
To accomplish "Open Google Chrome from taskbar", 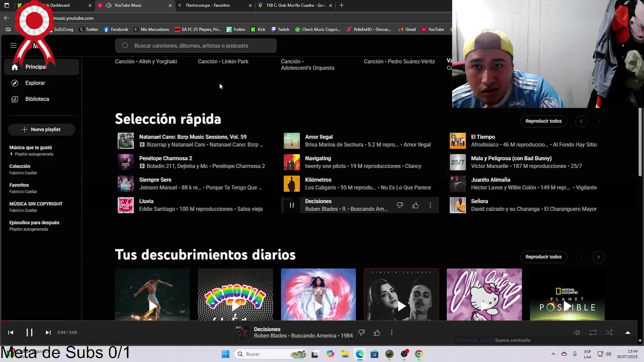I will [x=419, y=354].
